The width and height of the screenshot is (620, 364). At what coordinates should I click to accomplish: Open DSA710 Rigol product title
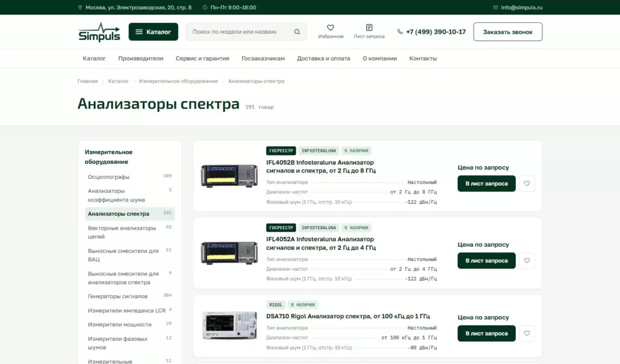pos(348,316)
